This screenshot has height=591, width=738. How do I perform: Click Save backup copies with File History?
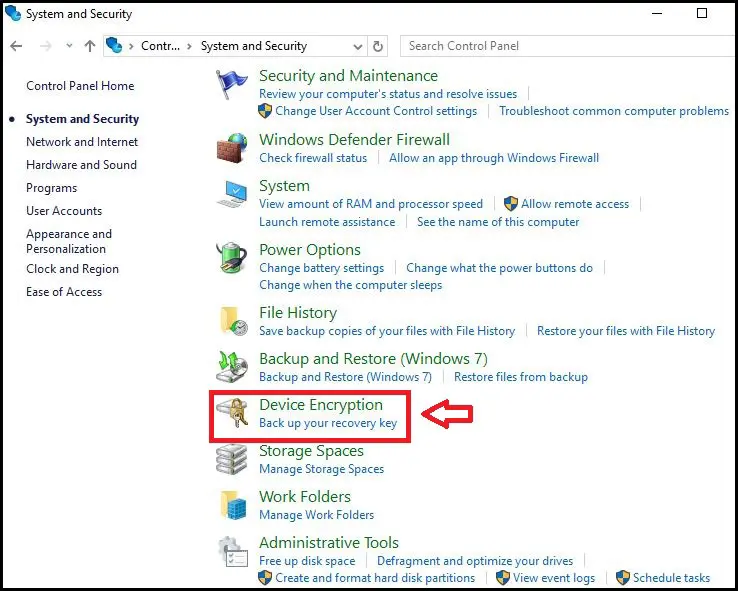(387, 331)
